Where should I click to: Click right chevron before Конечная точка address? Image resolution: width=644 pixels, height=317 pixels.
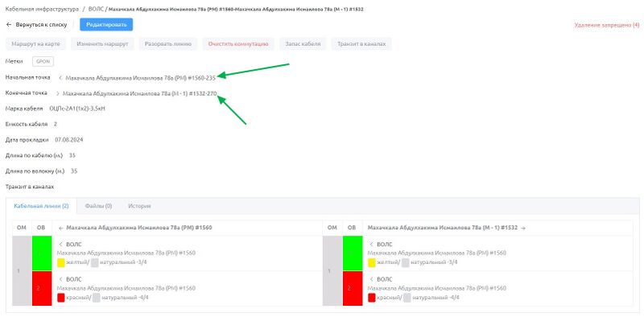[x=57, y=93]
